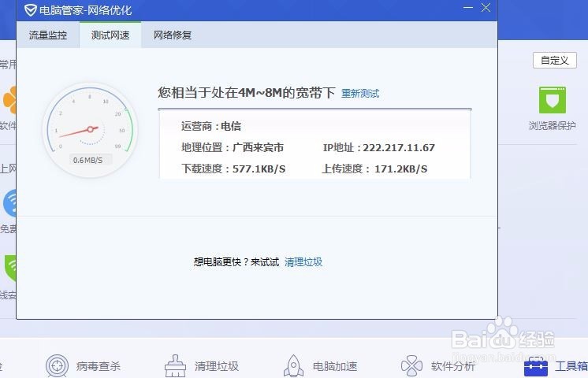Click the 重新测试 link
The width and height of the screenshot is (588, 378).
[x=360, y=93]
